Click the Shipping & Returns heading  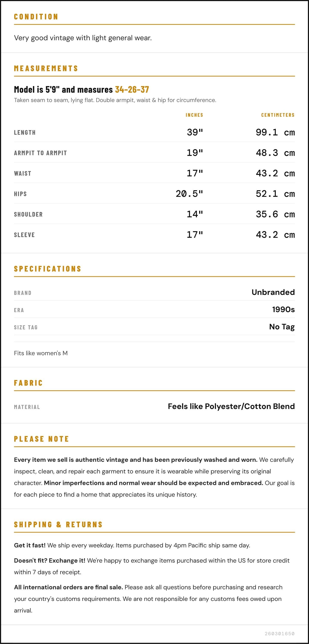pyautogui.click(x=58, y=524)
